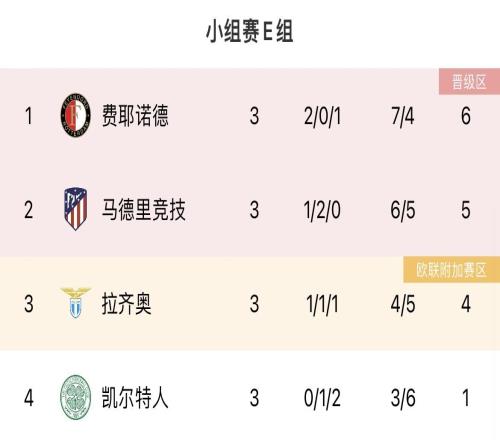This screenshot has height=440, width=500.
Task: Click the Lazio eagle crest icon
Action: 75,303
